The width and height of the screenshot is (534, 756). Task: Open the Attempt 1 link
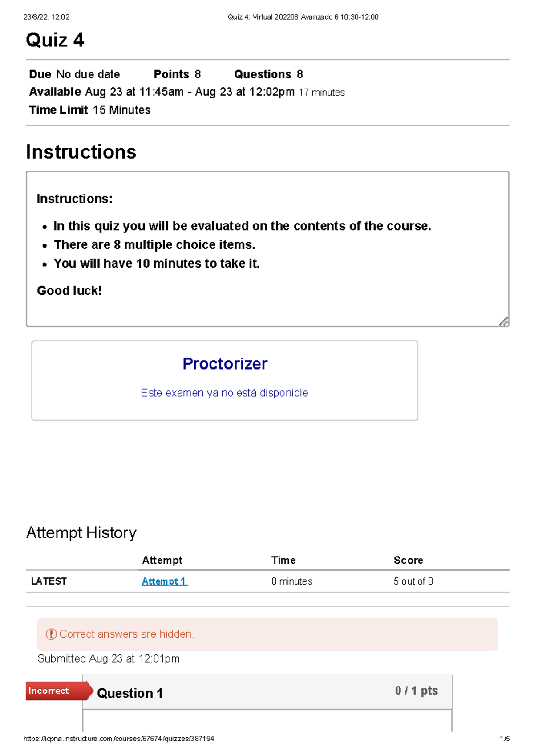click(165, 581)
